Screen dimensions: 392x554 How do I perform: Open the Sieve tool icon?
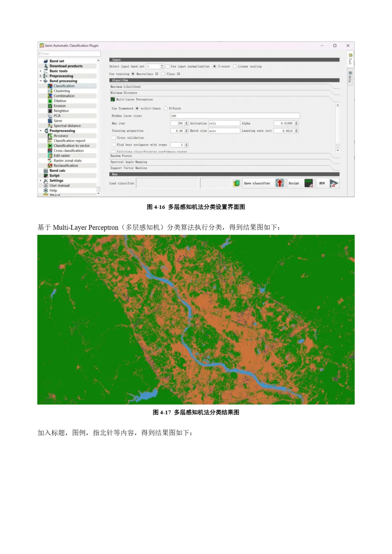(x=50, y=121)
